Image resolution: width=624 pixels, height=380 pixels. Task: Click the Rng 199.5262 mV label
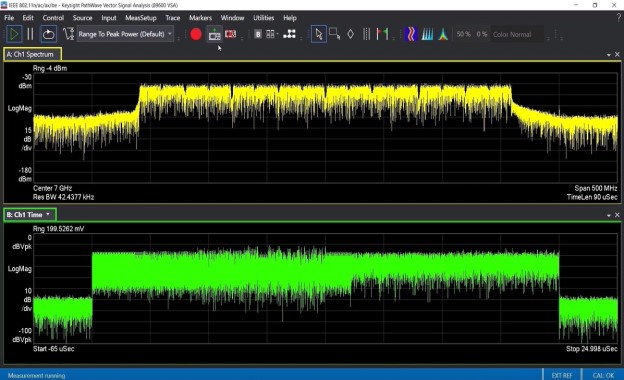(58, 228)
